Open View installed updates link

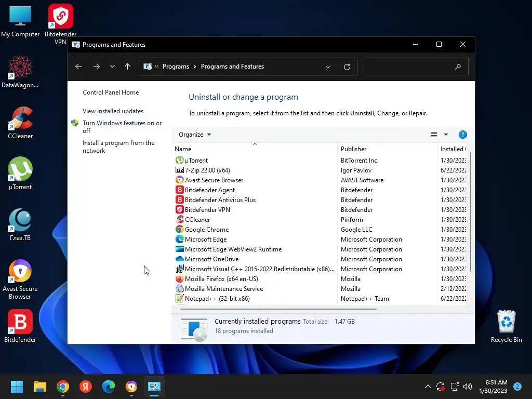pyautogui.click(x=113, y=111)
